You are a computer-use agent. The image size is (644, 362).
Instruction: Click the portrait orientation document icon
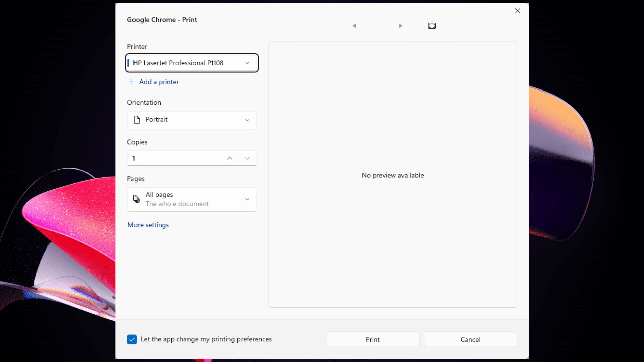[x=137, y=119]
